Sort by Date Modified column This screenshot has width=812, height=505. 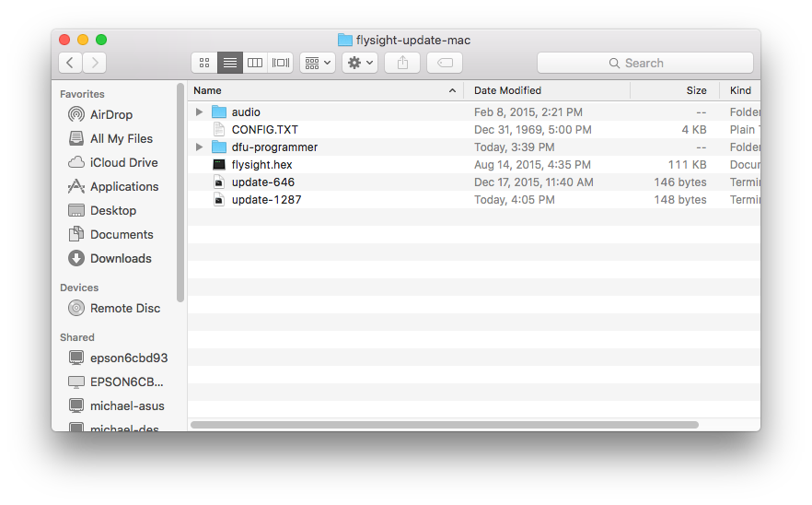(545, 90)
